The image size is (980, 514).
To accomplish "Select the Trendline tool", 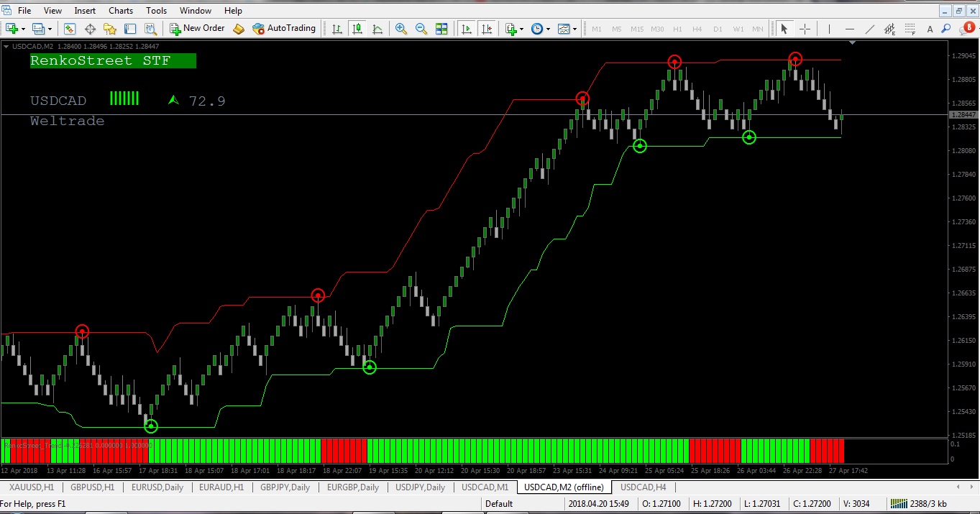I will point(870,29).
